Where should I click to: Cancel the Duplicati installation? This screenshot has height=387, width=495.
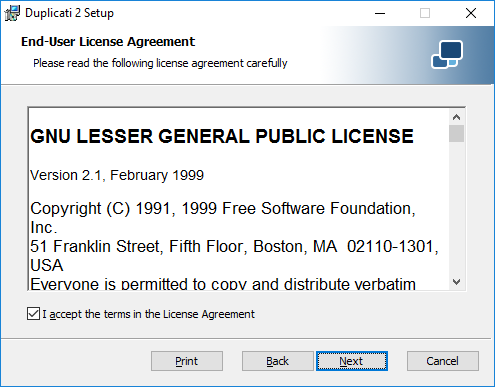tap(443, 361)
